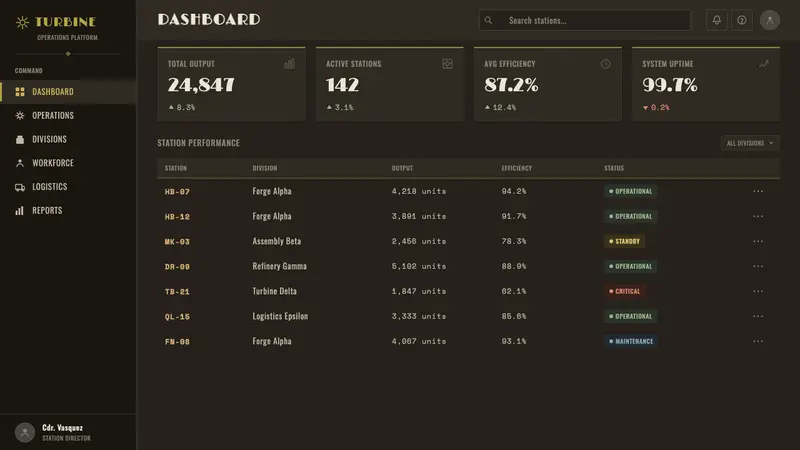Click the search magnifier icon

coord(488,20)
